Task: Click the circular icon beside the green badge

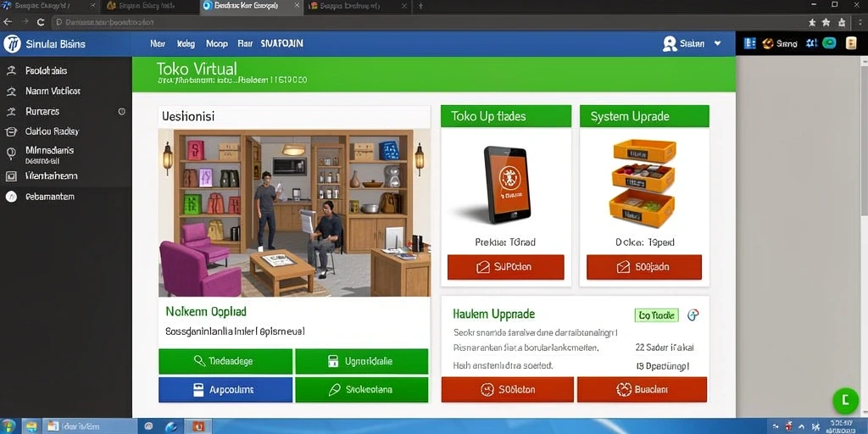Action: (x=693, y=315)
